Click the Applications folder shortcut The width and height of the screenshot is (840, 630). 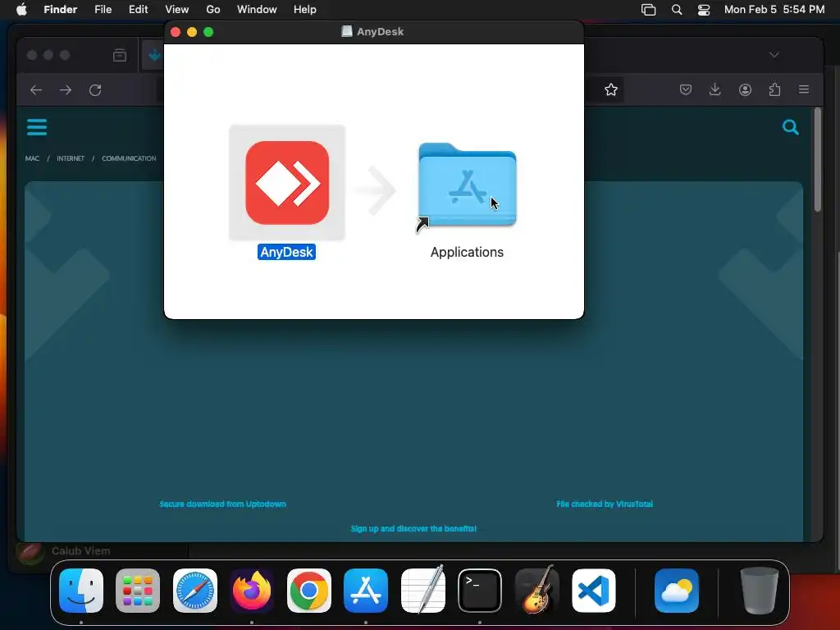pos(467,185)
